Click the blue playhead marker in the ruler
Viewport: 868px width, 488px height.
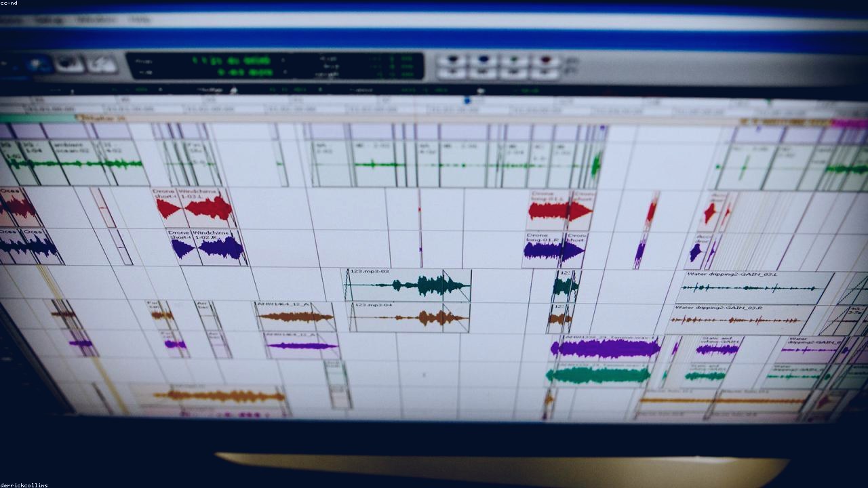click(x=467, y=100)
